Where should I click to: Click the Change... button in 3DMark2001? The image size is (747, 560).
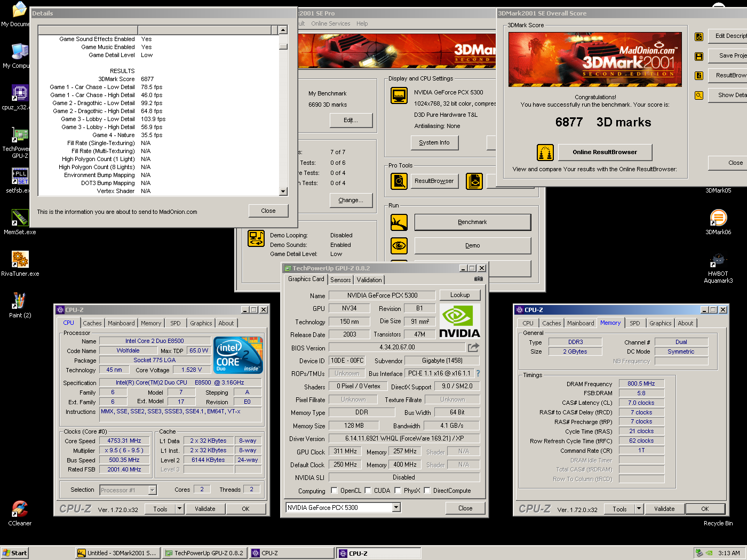click(x=351, y=201)
